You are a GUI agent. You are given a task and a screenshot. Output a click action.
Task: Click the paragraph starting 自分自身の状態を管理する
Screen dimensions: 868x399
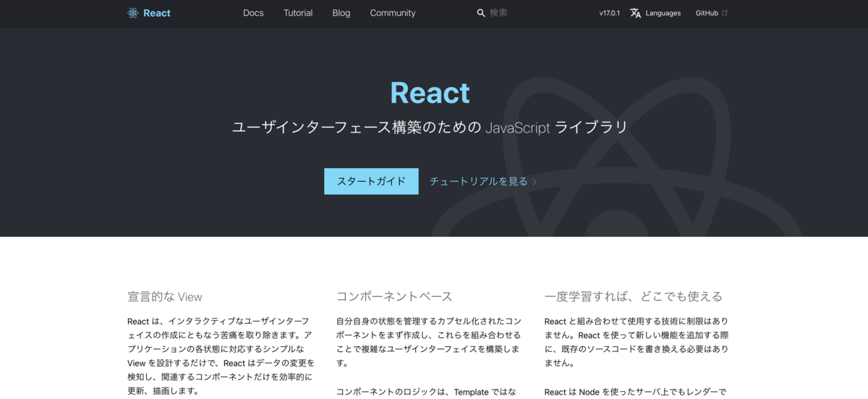429,342
